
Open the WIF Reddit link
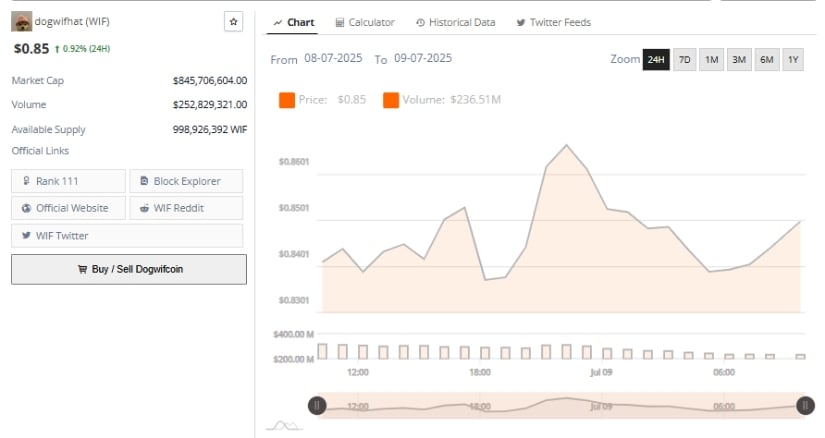[x=186, y=208]
